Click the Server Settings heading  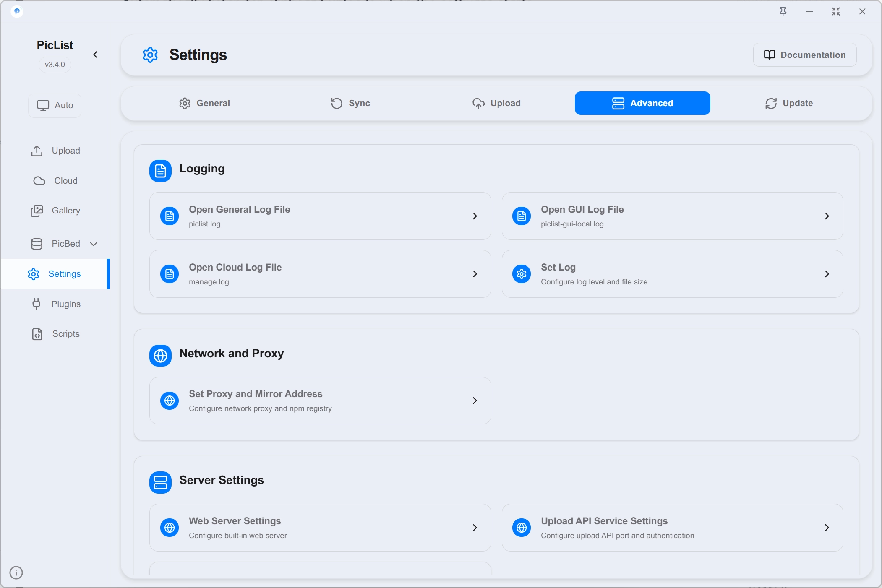(x=222, y=480)
